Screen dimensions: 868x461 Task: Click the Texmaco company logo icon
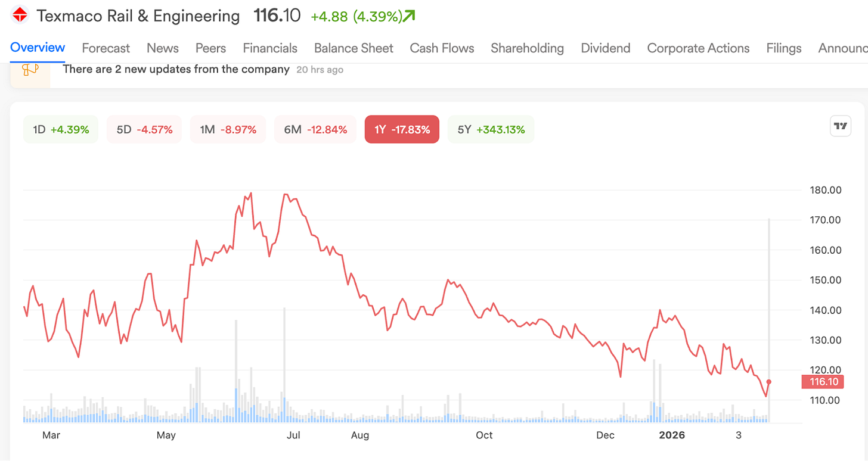20,16
